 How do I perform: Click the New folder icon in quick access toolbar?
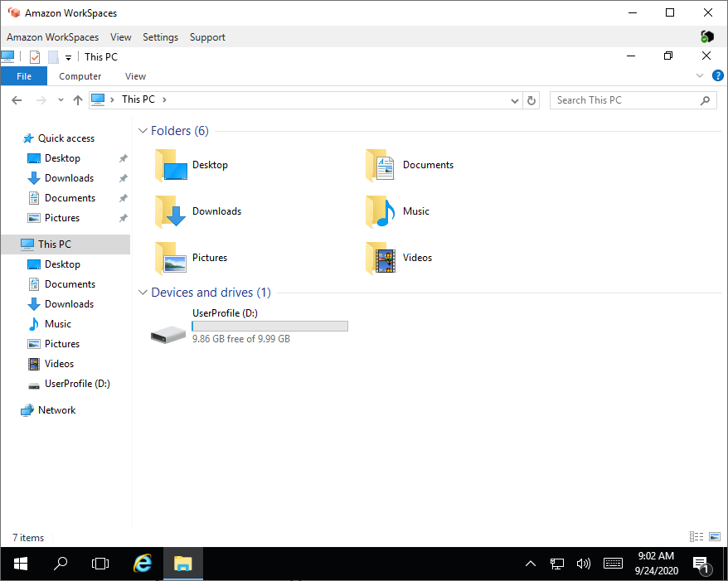coord(53,57)
